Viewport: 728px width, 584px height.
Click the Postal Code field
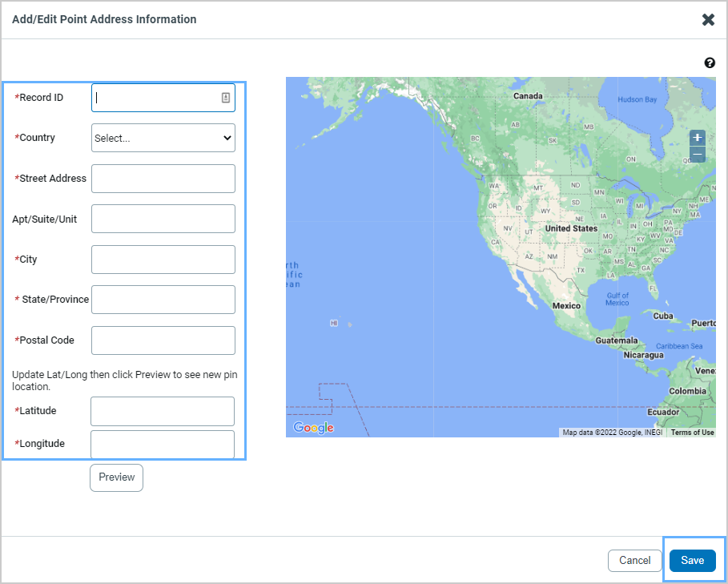tap(163, 340)
